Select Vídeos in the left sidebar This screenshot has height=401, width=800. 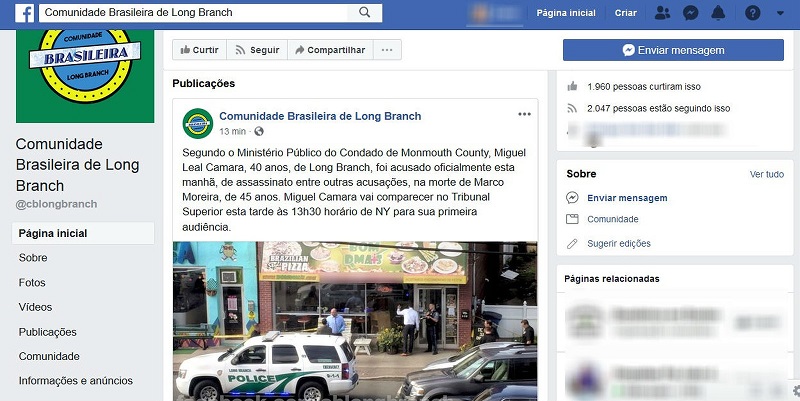[35, 307]
